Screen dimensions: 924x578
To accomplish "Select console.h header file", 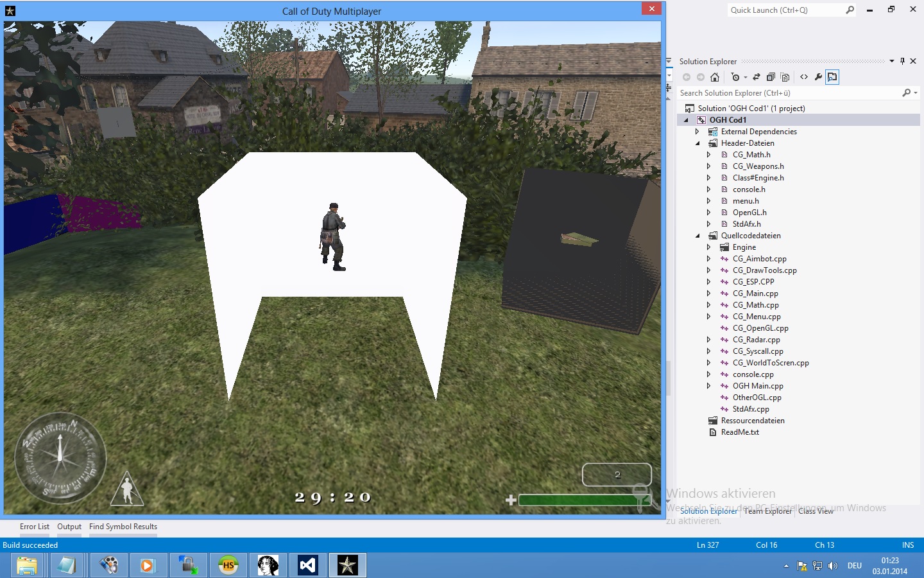I will click(749, 189).
